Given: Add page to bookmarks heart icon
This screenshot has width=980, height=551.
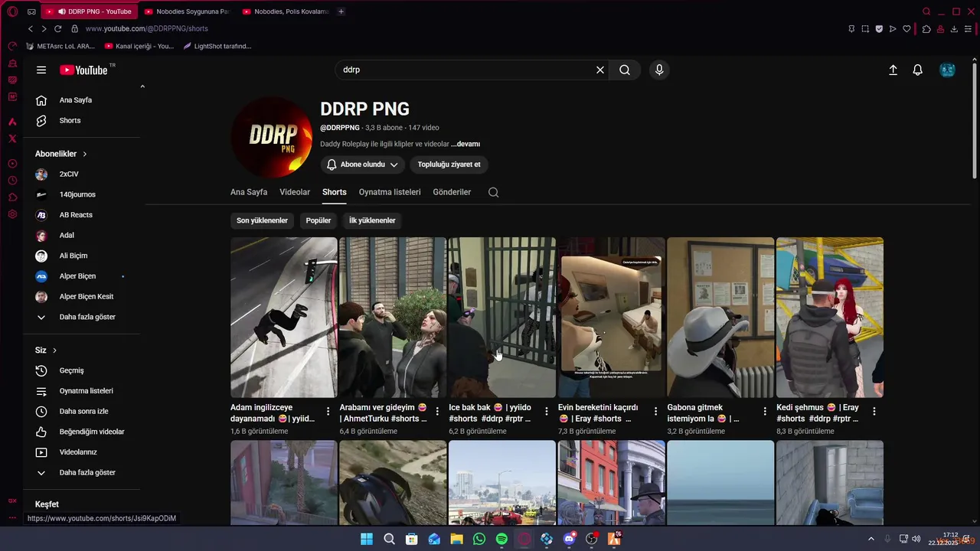Looking at the screenshot, I should tap(906, 28).
